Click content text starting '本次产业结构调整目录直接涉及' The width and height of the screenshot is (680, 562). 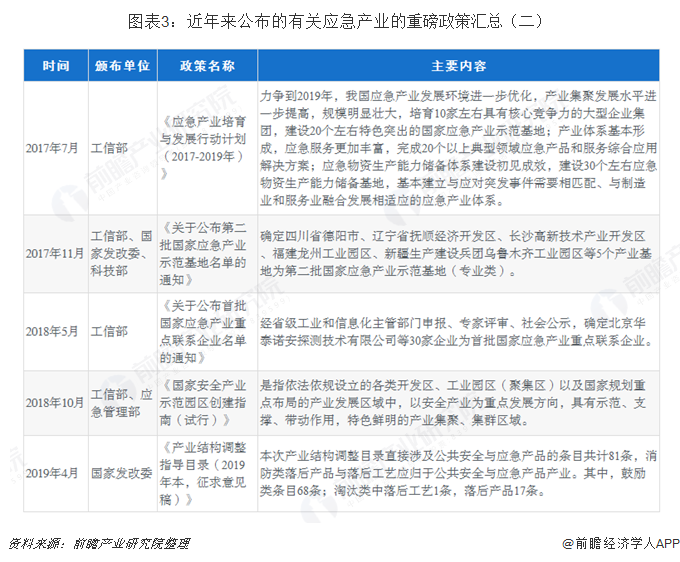458,473
